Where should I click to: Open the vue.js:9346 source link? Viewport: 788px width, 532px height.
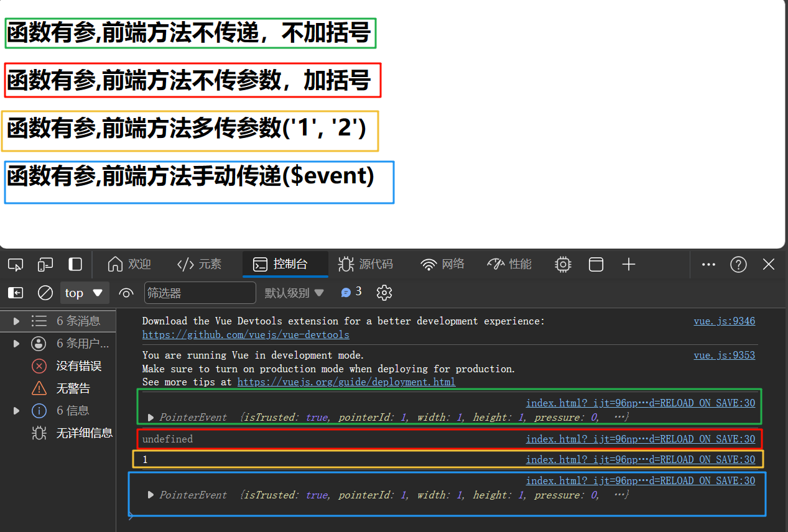pyautogui.click(x=725, y=321)
